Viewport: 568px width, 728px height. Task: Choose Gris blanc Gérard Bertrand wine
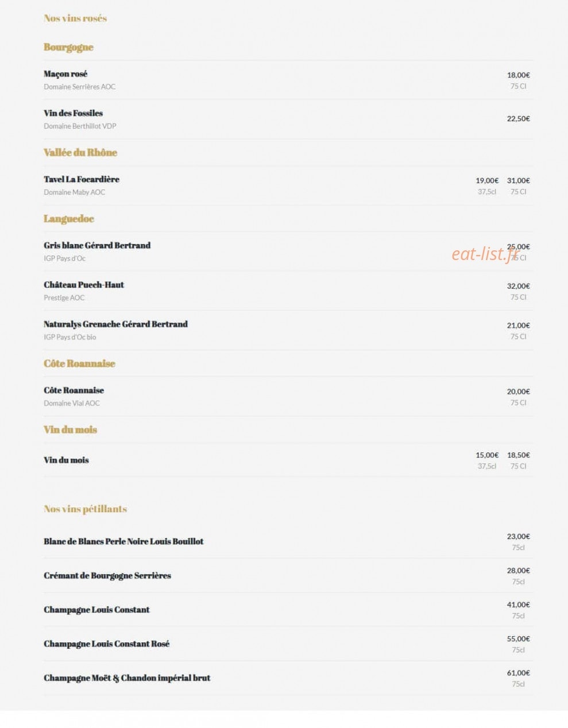point(97,246)
